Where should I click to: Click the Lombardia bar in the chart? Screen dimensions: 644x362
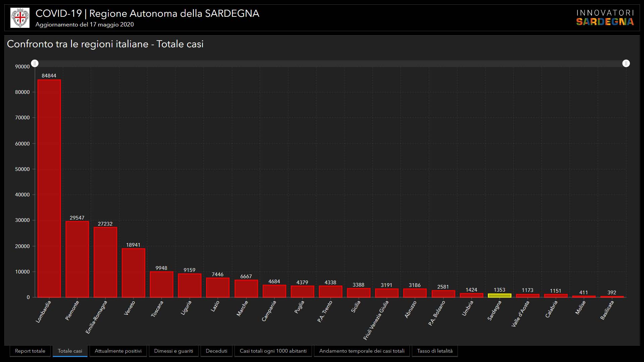coord(49,188)
